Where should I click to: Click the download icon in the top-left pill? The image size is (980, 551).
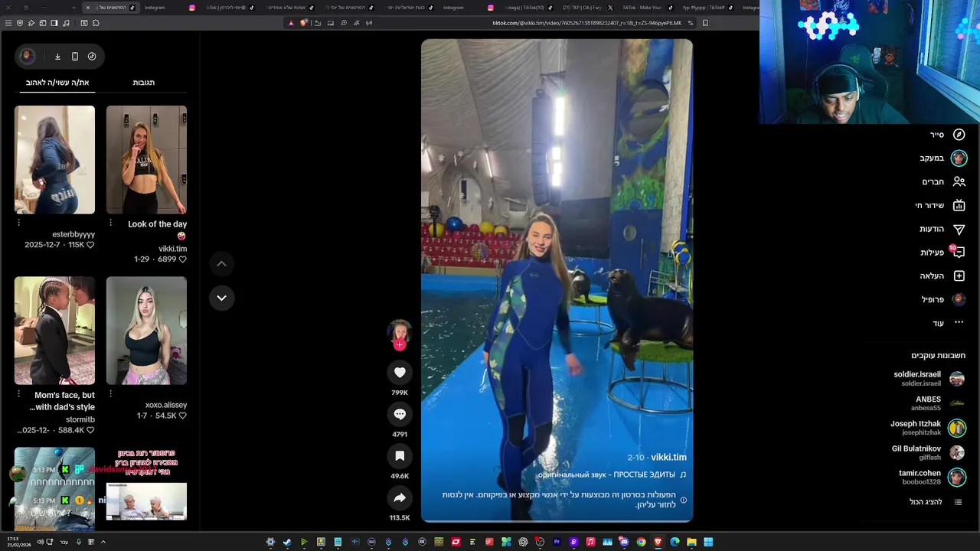tap(57, 56)
